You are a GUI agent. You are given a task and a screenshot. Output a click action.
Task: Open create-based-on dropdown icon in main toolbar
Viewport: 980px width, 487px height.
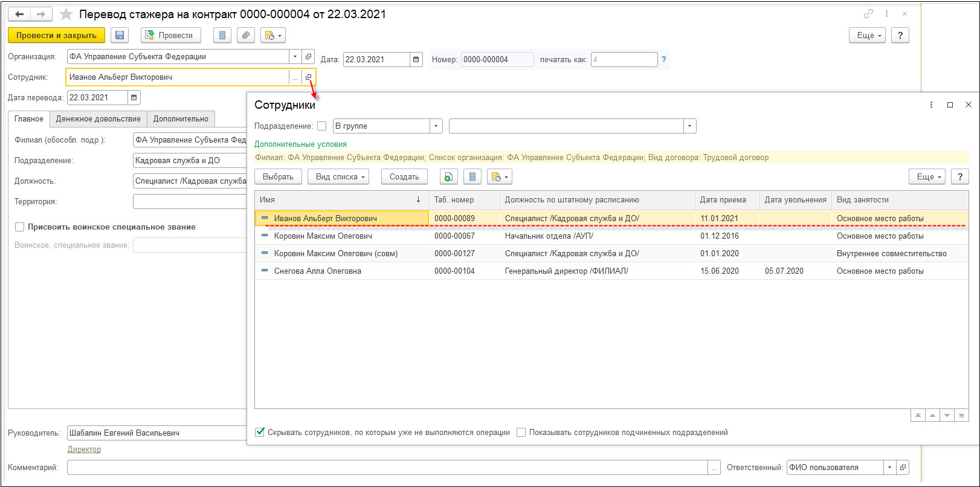coord(273,35)
